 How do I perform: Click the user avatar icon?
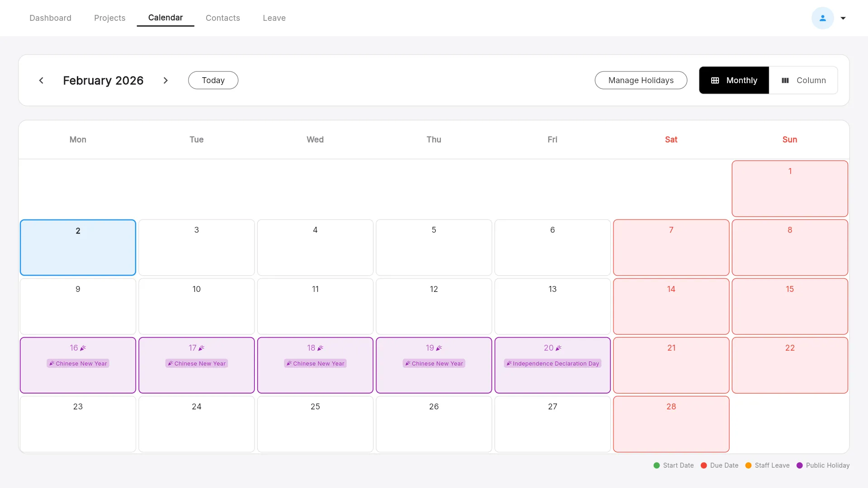823,18
